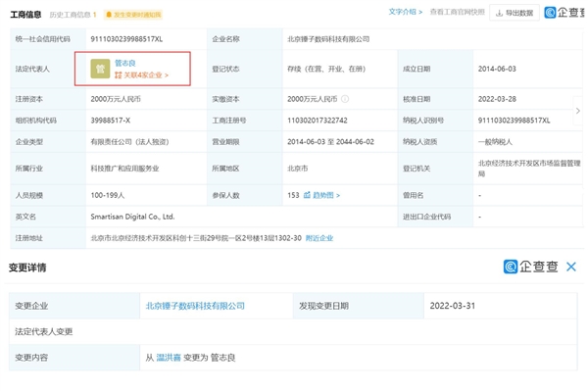Select credit code 911103023998851 7XL value
The height and width of the screenshot is (391, 588).
pos(126,39)
